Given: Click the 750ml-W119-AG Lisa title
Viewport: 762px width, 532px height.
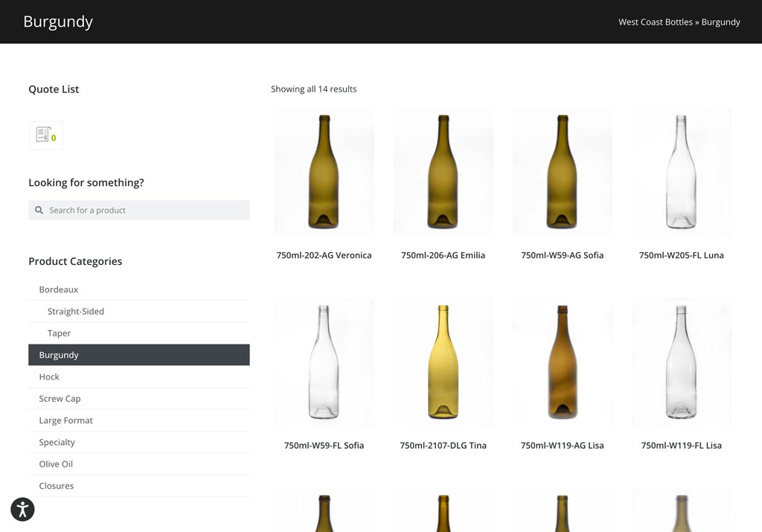Looking at the screenshot, I should point(563,445).
